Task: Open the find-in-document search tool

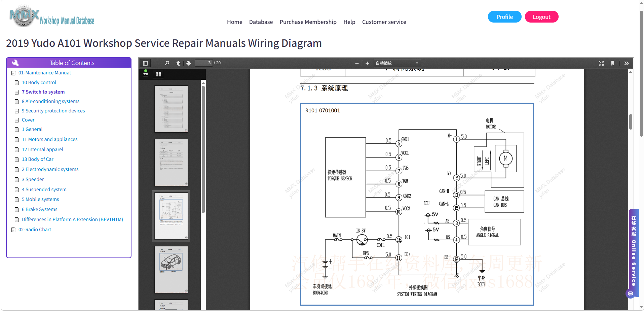Action: (167, 63)
